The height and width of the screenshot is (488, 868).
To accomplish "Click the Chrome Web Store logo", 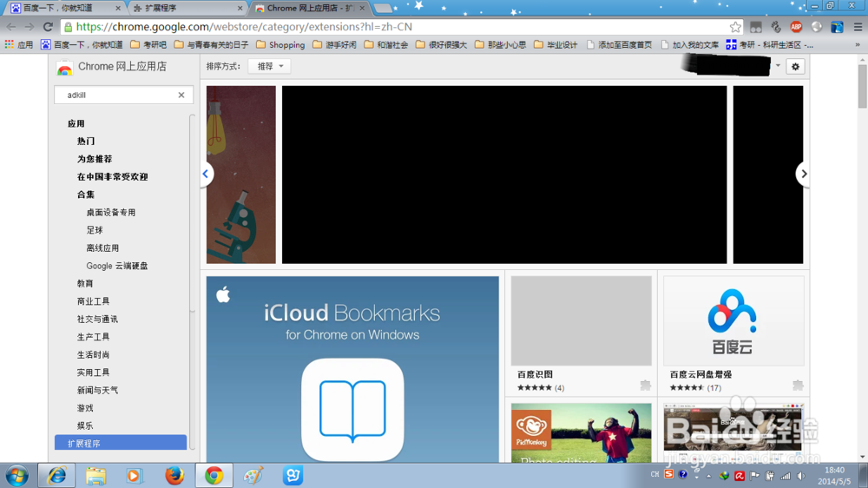I will [x=65, y=68].
